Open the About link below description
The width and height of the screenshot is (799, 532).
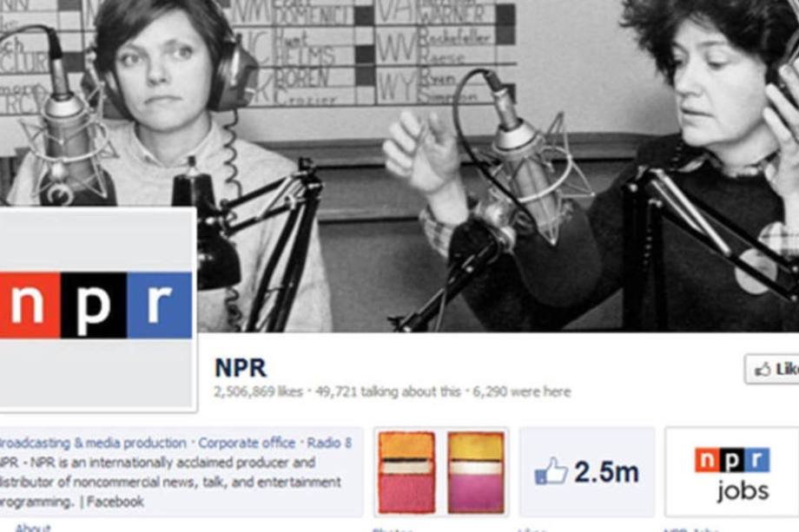coord(33,528)
